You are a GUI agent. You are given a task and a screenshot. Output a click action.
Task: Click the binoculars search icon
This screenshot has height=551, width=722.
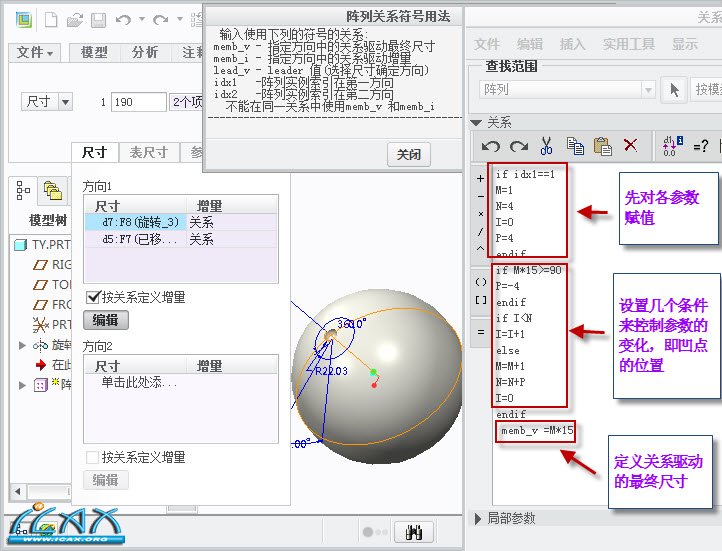[x=413, y=533]
